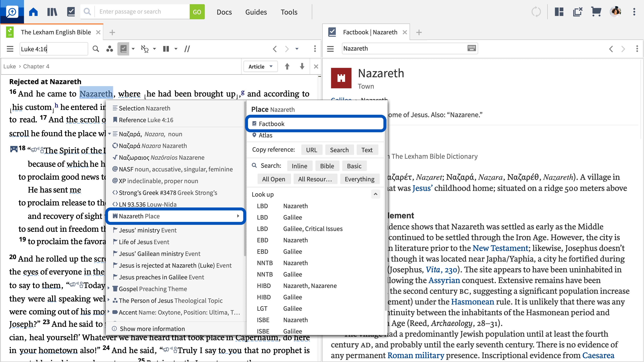The image size is (644, 362).
Task: Click keyboard icon in Factbook search box
Action: pyautogui.click(x=471, y=48)
